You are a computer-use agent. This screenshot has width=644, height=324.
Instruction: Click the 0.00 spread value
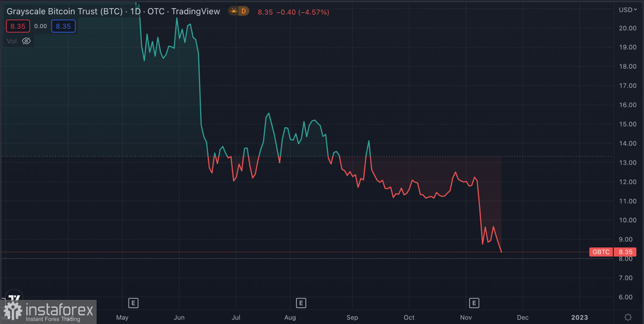pos(40,26)
